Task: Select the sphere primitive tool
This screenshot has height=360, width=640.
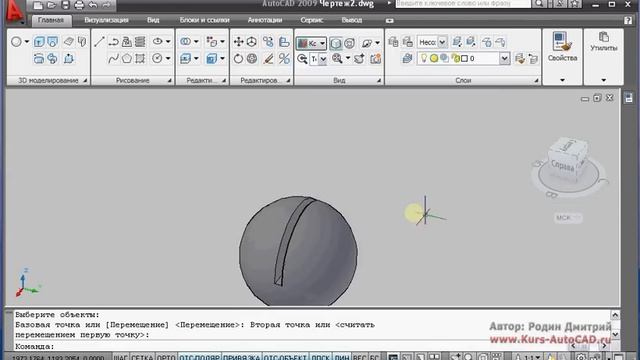Action: 16,42
